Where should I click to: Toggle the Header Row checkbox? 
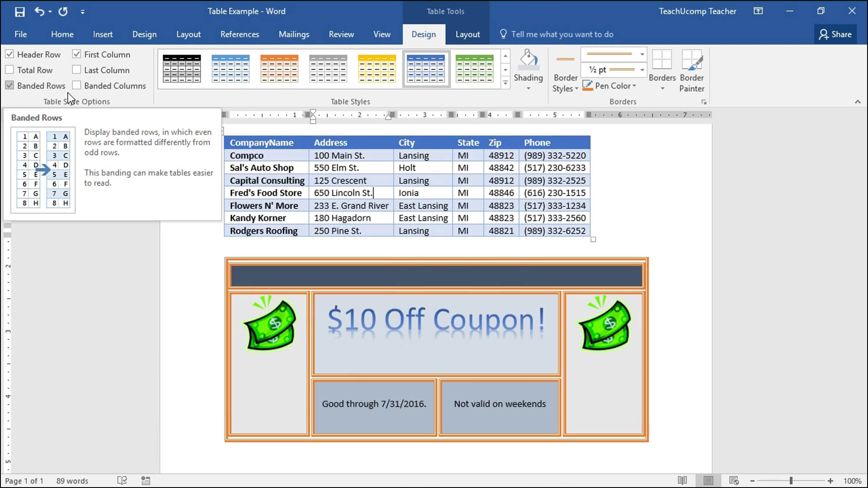point(9,54)
